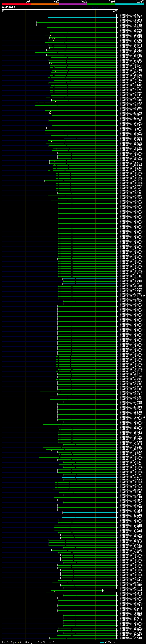Click the cyan ~100% identity legend bar
This screenshot has width=146, height=644.
click(x=130, y=4)
